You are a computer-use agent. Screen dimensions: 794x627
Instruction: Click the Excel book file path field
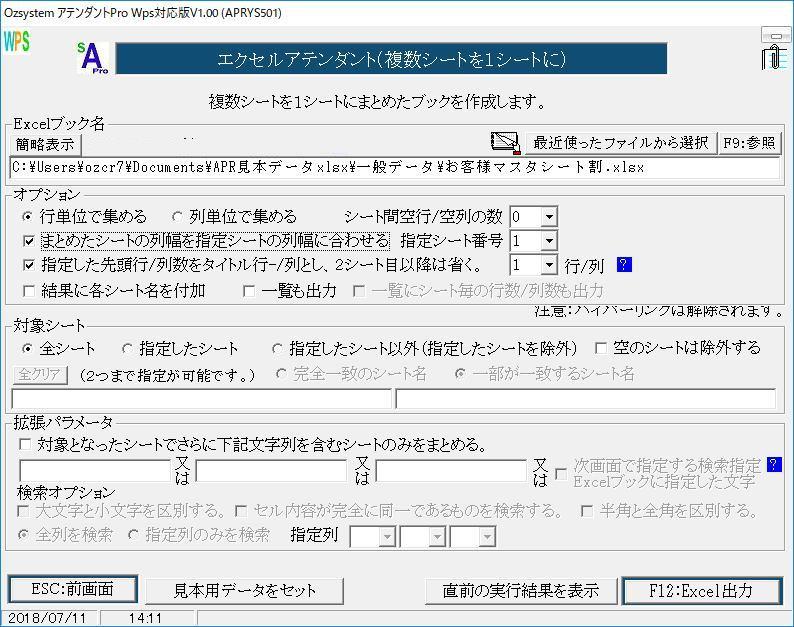tap(395, 168)
